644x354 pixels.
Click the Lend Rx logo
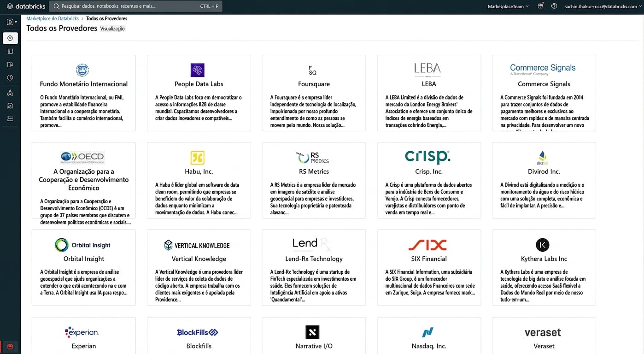pyautogui.click(x=312, y=244)
